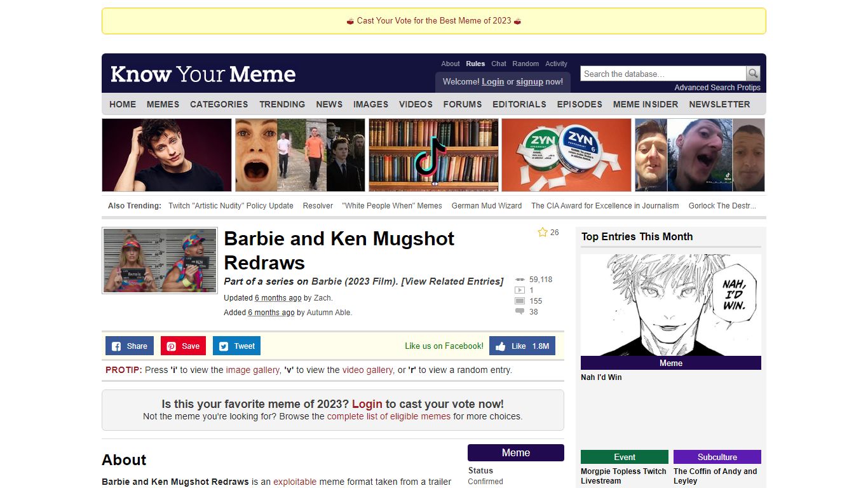The width and height of the screenshot is (868, 488).
Task: Open the EPISODES section
Action: (580, 104)
